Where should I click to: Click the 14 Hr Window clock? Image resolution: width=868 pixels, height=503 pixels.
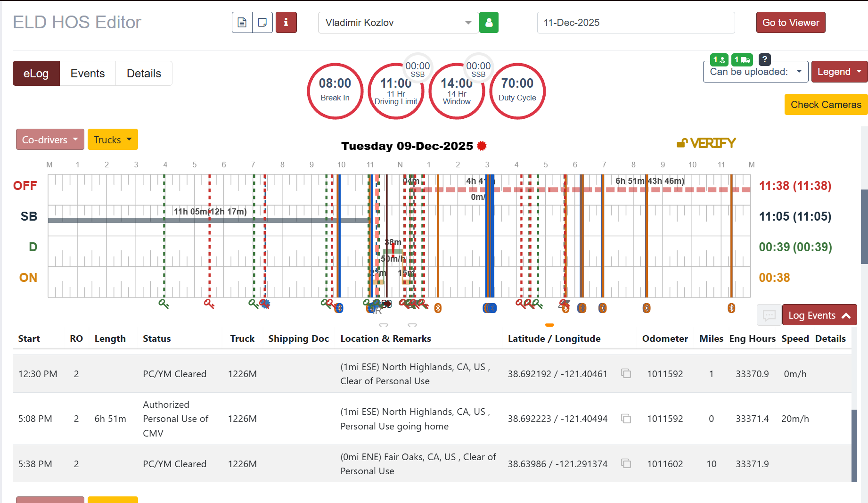click(457, 91)
